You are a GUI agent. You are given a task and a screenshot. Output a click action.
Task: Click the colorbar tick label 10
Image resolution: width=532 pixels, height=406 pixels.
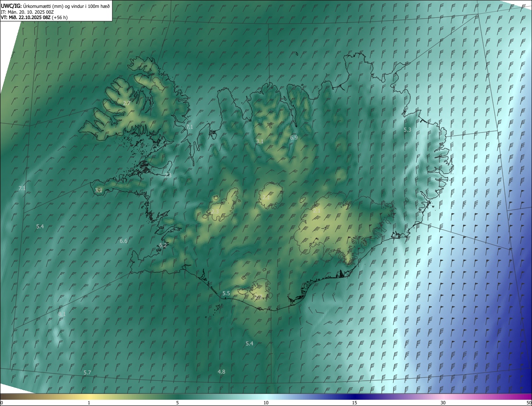(266, 403)
